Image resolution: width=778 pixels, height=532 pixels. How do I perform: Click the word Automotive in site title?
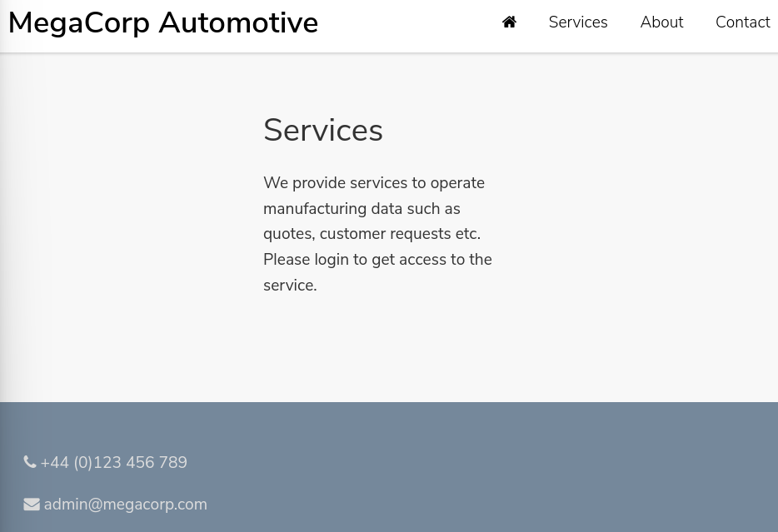[x=238, y=22]
